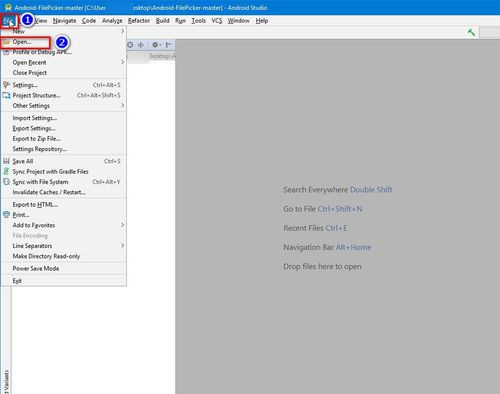Open the Analyze menu
This screenshot has height=394, width=500.
[112, 21]
